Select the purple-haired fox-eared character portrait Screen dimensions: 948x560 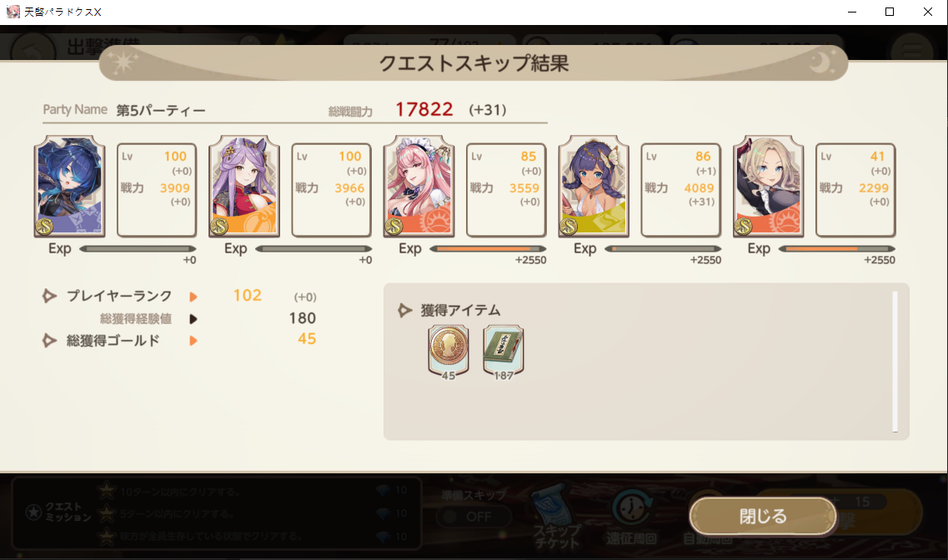click(244, 186)
